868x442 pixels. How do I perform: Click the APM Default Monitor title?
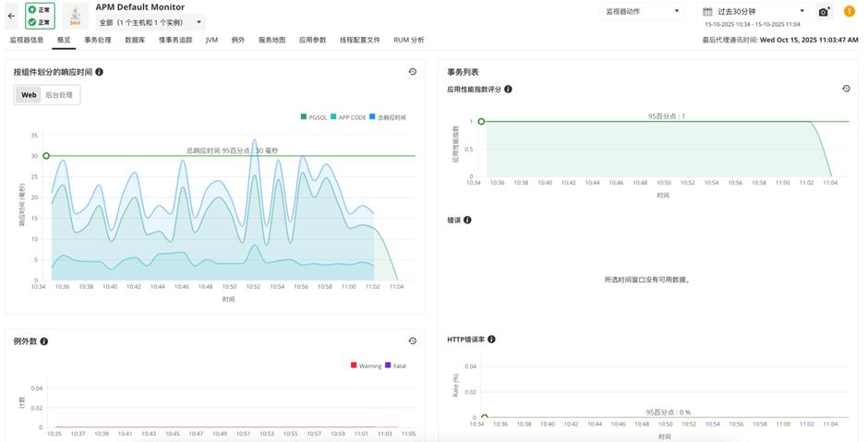[x=140, y=7]
